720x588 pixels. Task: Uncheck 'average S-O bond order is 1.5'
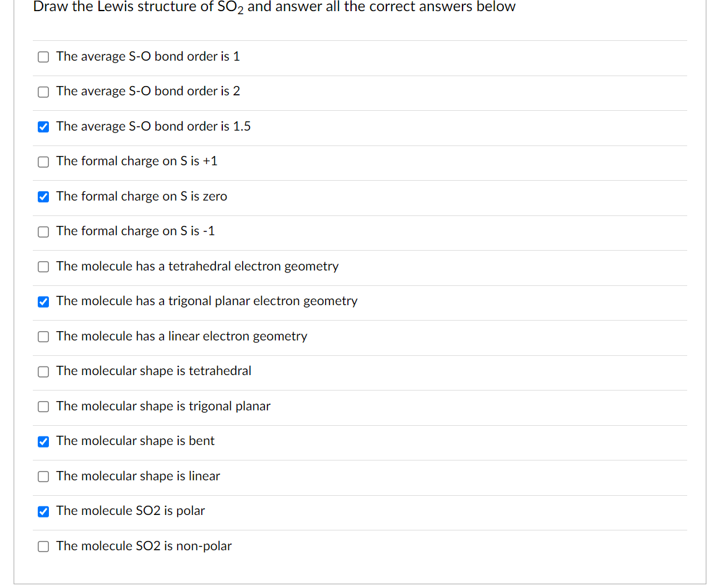pyautogui.click(x=43, y=127)
